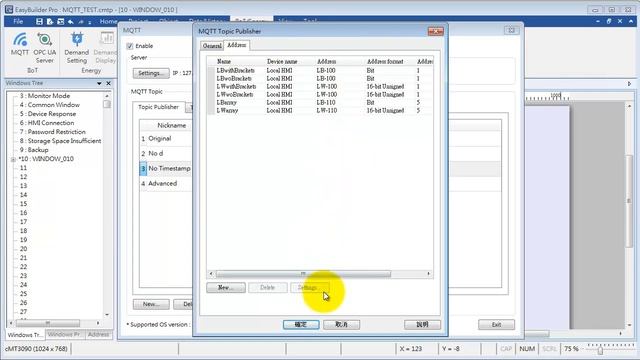The height and width of the screenshot is (360, 640).
Task: Select the LBwoBrackets row
Action: point(320,78)
